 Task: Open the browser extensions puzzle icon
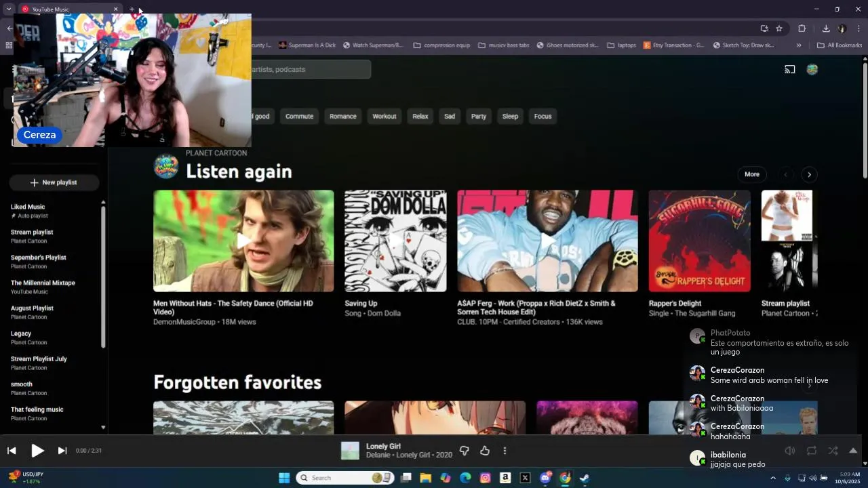[x=802, y=28]
